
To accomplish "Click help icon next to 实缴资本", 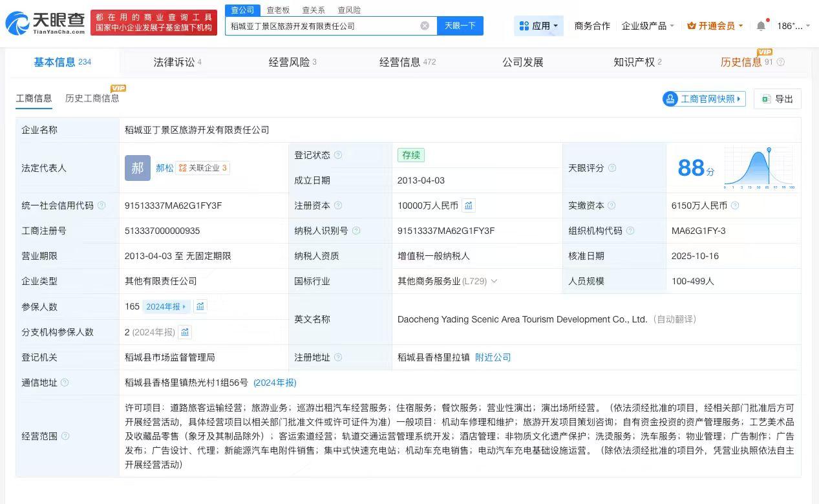I will coord(612,205).
